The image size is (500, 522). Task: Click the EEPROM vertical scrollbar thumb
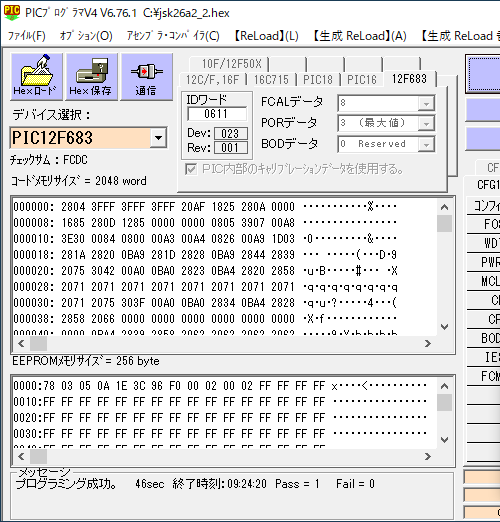pos(444,403)
